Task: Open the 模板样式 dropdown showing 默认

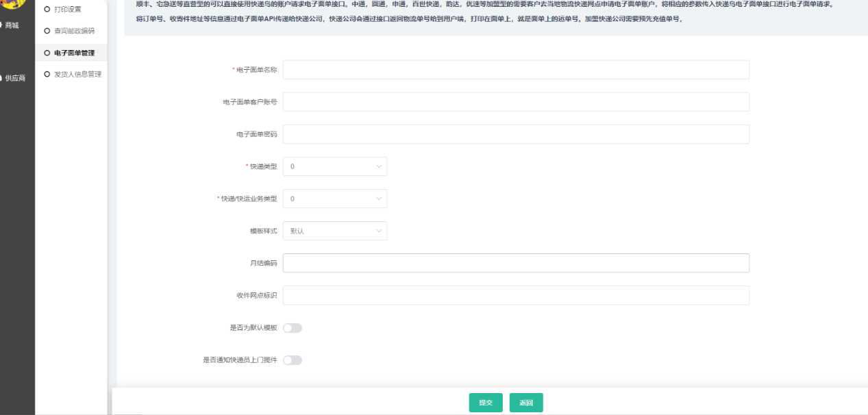Action: point(334,231)
